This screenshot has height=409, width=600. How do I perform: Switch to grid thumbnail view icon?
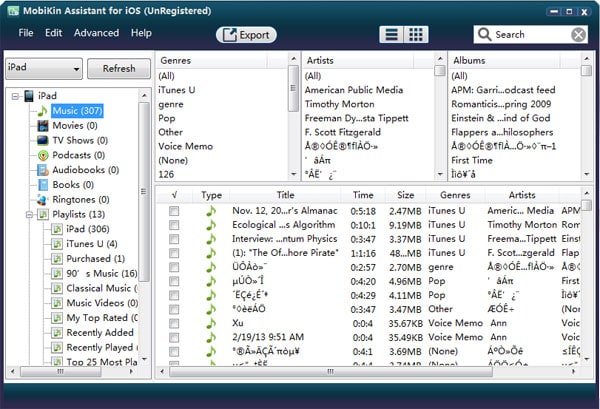tap(416, 34)
